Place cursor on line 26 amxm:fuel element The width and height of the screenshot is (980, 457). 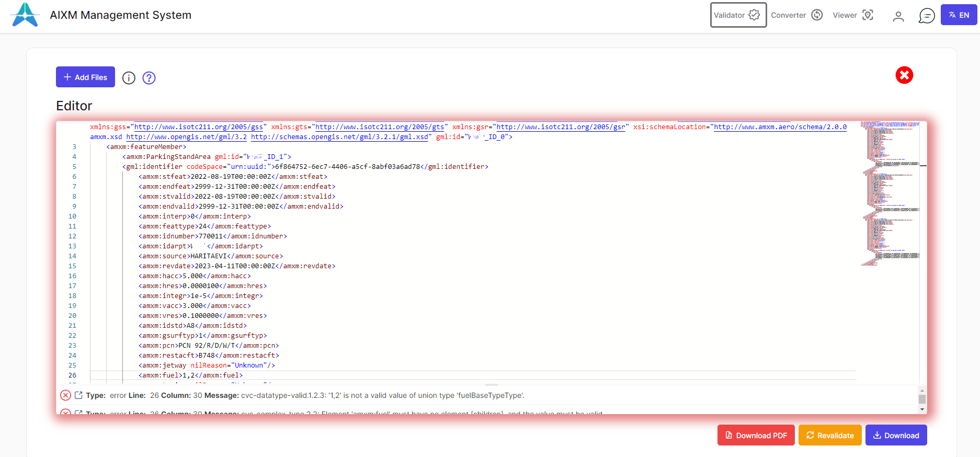190,375
